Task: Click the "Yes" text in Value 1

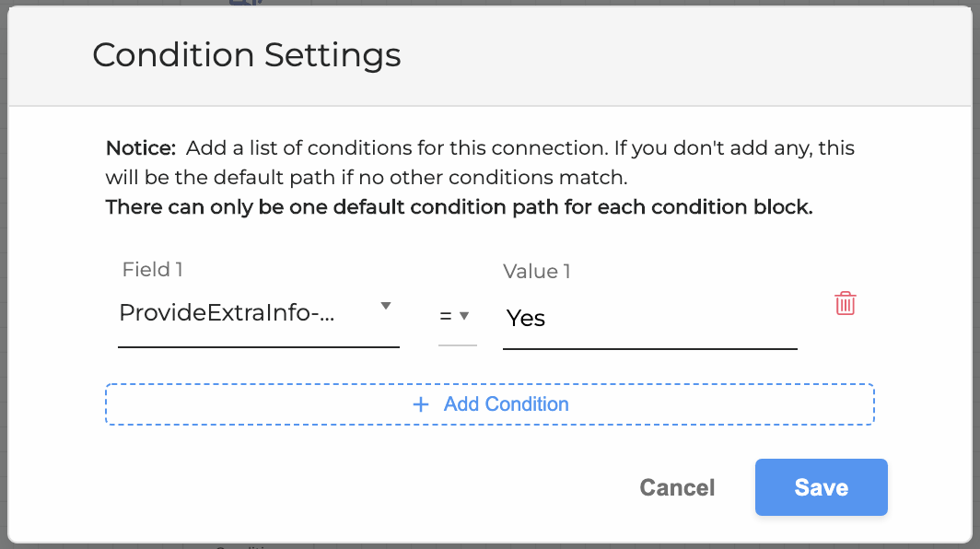Action: [526, 319]
